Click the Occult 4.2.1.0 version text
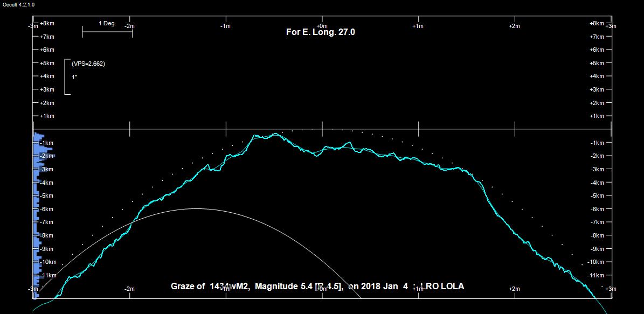The image size is (644, 314). 18,4
